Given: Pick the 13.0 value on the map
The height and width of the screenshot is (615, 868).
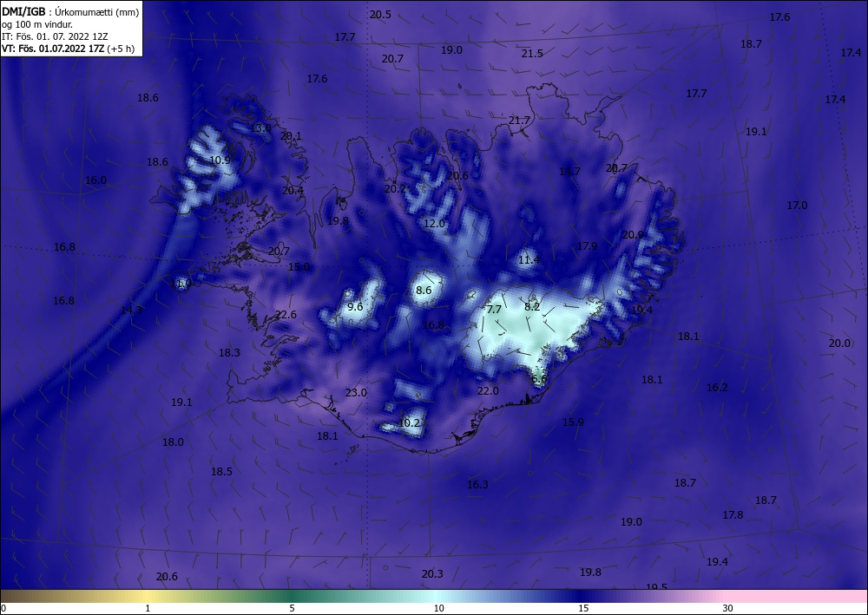Looking at the screenshot, I should (260, 128).
